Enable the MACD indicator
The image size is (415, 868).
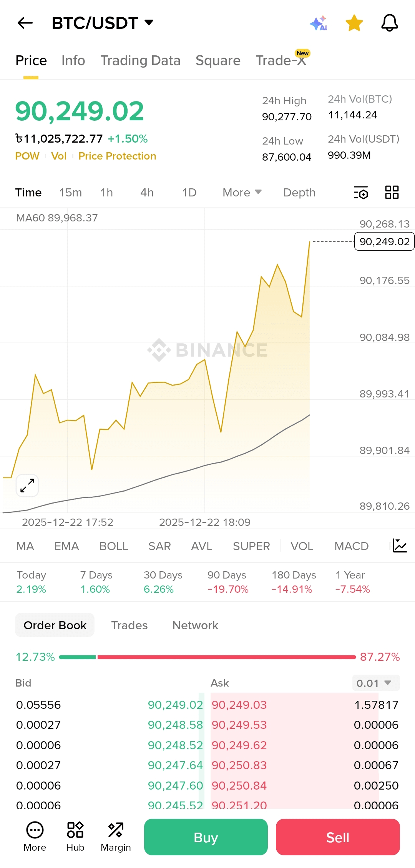tap(351, 546)
